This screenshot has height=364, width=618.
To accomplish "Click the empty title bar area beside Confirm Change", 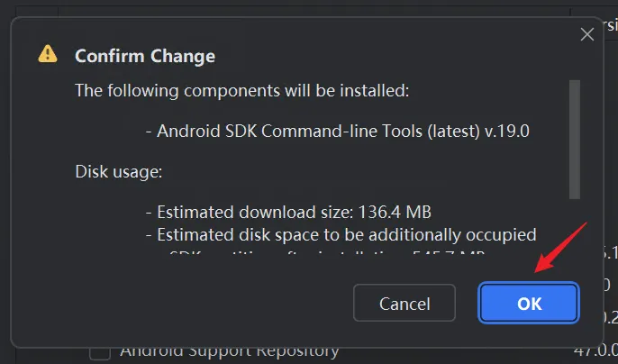I will [x=395, y=55].
